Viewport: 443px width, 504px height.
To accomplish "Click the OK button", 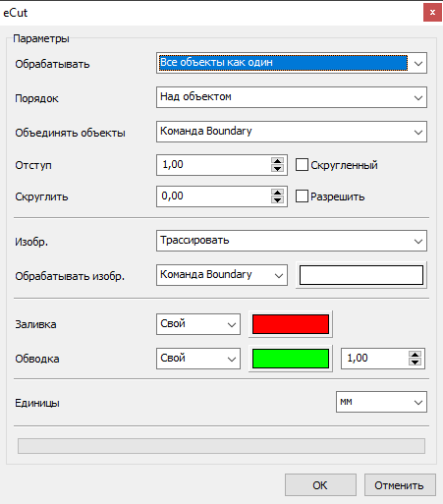I will [x=320, y=485].
